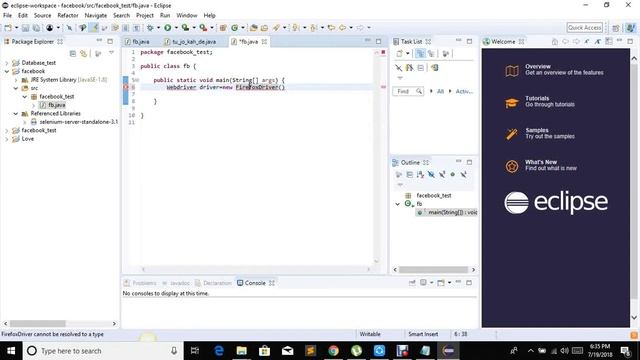Screen dimensions: 640x360
Task: Click the Quick Access field
Action: [584, 28]
